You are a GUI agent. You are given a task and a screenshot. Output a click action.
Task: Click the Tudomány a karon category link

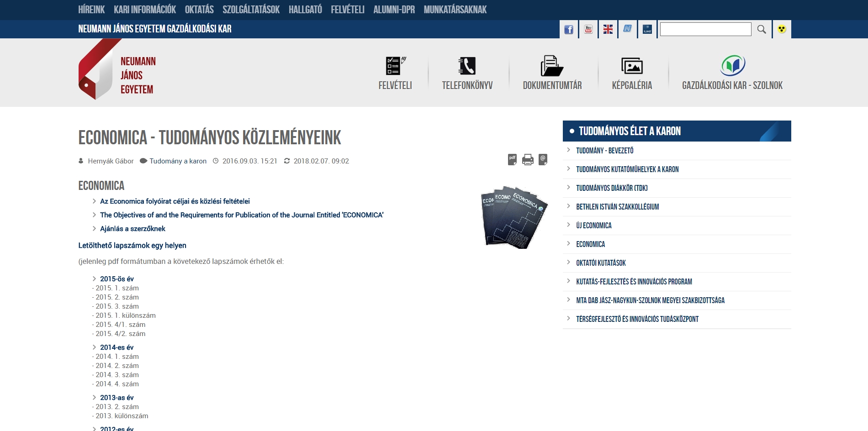point(178,161)
